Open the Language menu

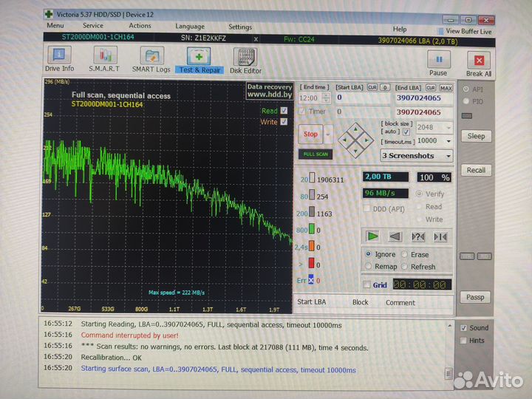pos(190,26)
